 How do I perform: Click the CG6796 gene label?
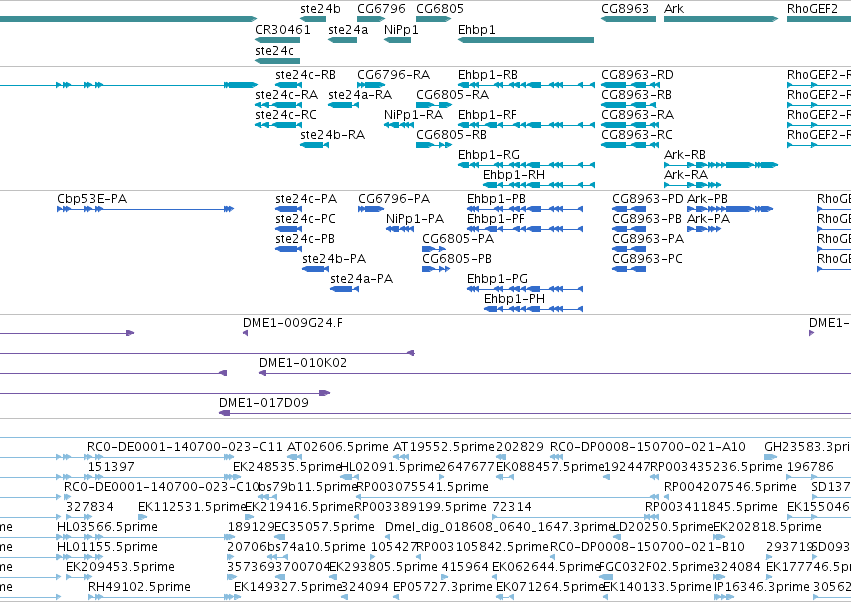point(381,9)
